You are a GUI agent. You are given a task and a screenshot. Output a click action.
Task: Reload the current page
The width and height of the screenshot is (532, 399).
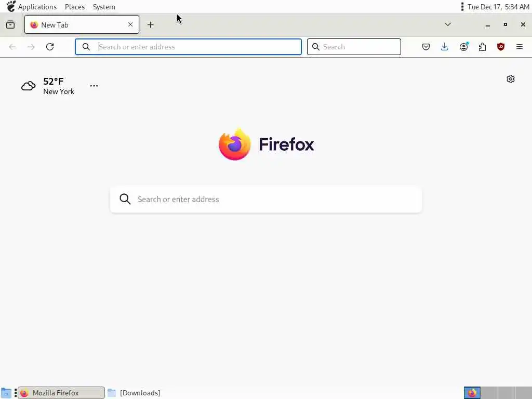click(x=50, y=47)
